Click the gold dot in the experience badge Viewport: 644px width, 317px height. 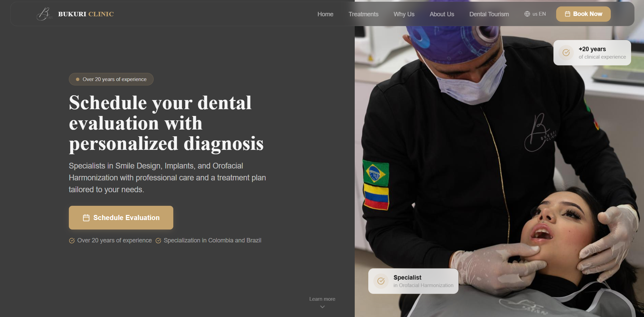point(78,79)
